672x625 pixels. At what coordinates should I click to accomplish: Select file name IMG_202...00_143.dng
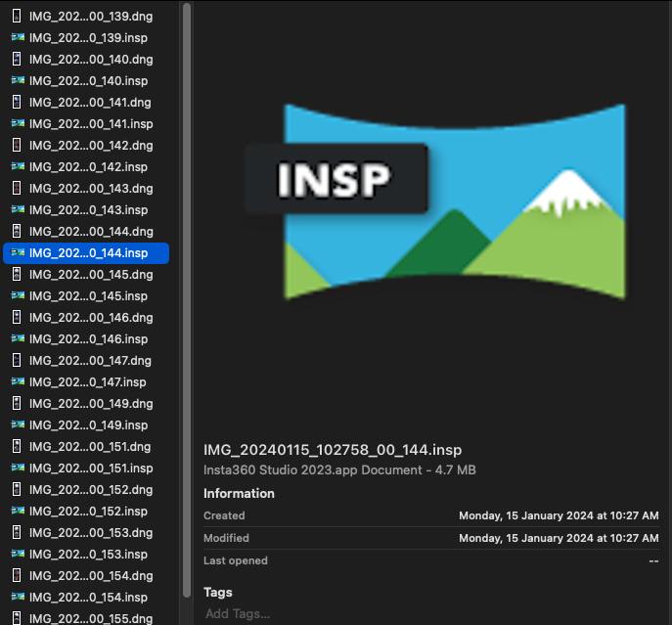tap(91, 188)
